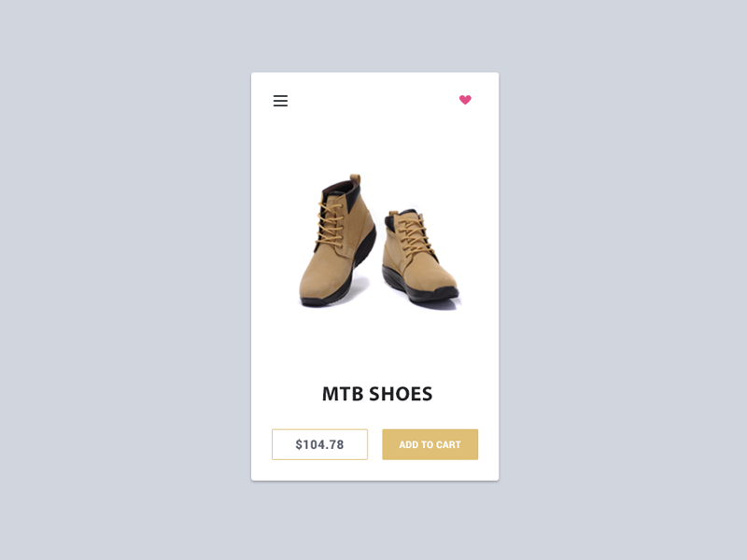Select the $104.78 price box
The height and width of the screenshot is (560, 747).
(x=319, y=444)
